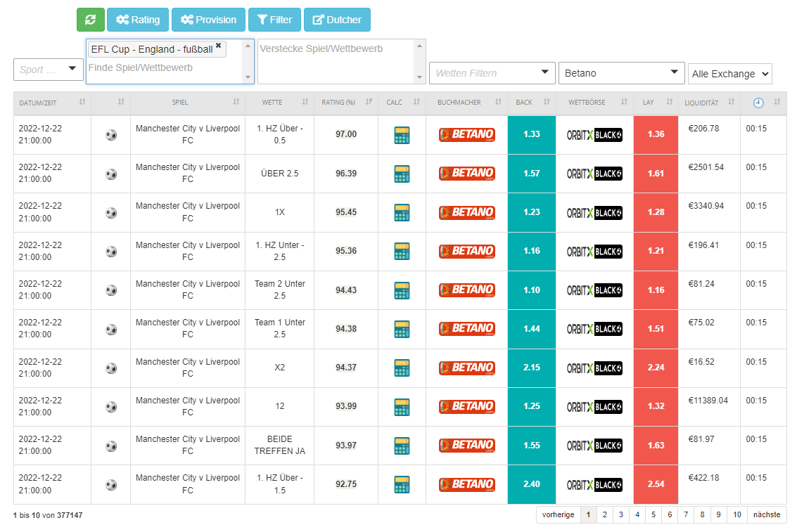This screenshot has width=804, height=532.
Task: Sort by the LAY column
Action: pos(656,103)
